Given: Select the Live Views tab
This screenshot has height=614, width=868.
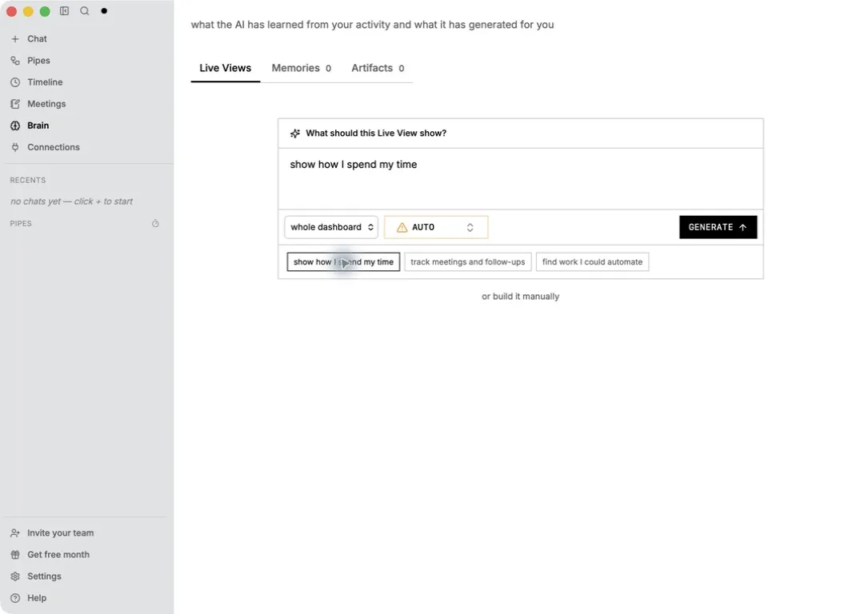Looking at the screenshot, I should [x=226, y=68].
